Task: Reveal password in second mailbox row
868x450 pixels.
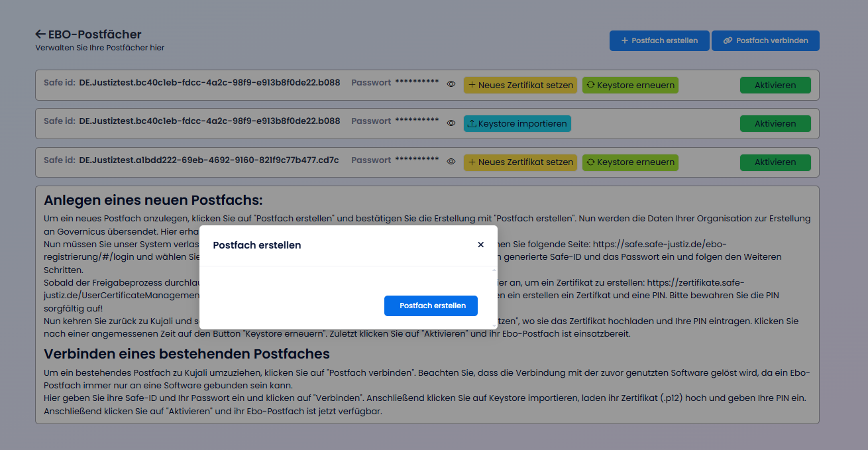Action: 451,123
